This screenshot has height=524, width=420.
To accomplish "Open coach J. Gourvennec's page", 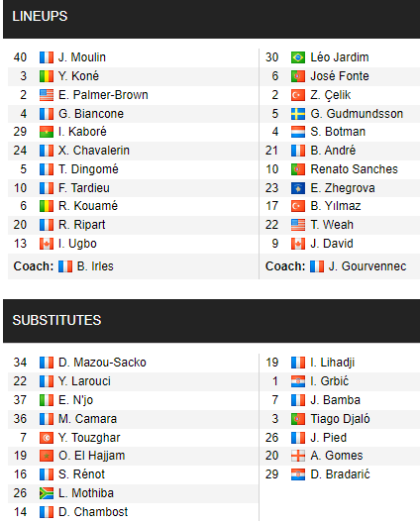I will pos(367,266).
